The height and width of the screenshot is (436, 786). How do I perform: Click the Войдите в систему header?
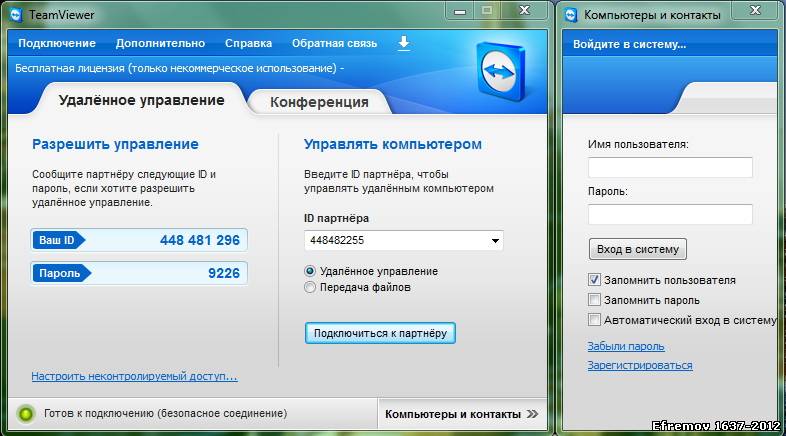coord(630,44)
